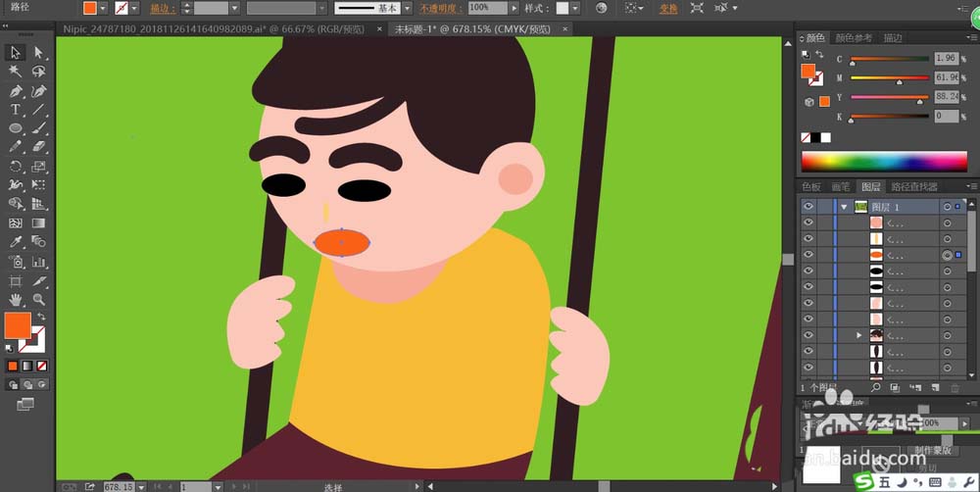Viewport: 980px width, 492px height.
Task: Open the zoom level dropdown in status bar
Action: pyautogui.click(x=141, y=486)
